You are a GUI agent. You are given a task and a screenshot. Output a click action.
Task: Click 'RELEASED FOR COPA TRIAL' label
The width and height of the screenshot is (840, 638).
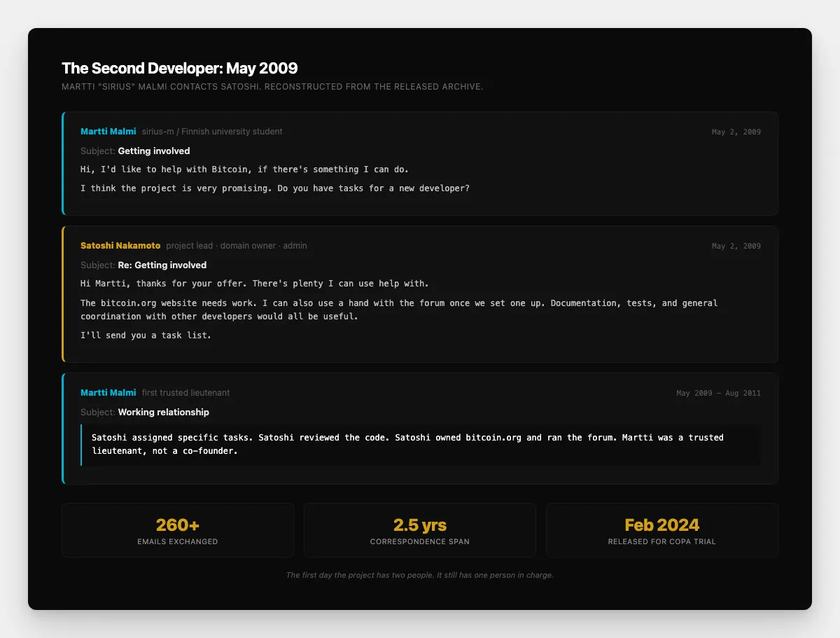(x=662, y=541)
